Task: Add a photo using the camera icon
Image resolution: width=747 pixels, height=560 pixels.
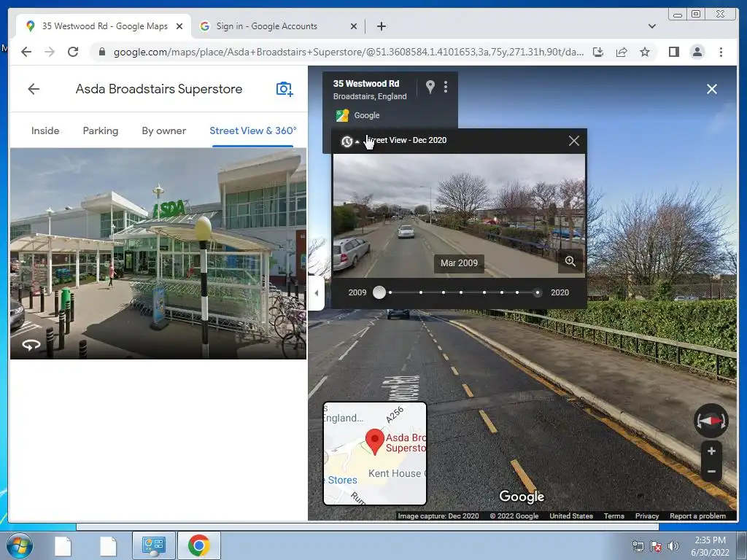Action: (285, 89)
